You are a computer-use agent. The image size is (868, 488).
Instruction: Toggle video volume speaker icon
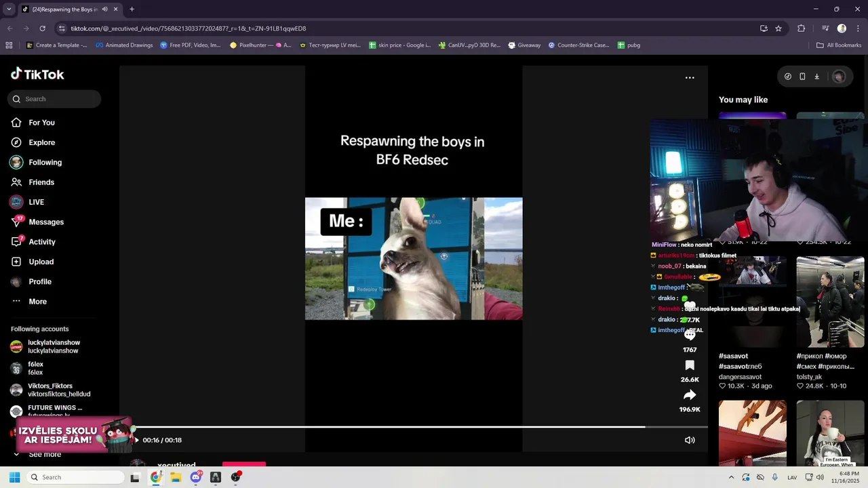pos(690,440)
